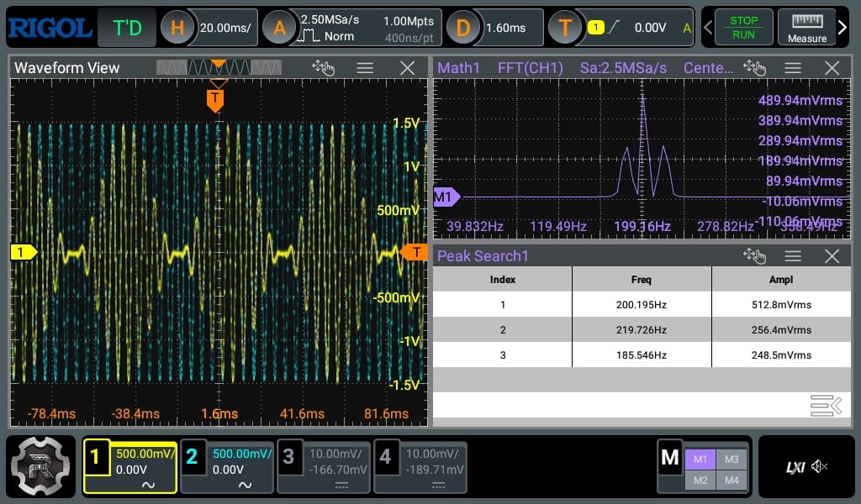Image resolution: width=861 pixels, height=504 pixels.
Task: Enable channel 4
Action: [385, 456]
